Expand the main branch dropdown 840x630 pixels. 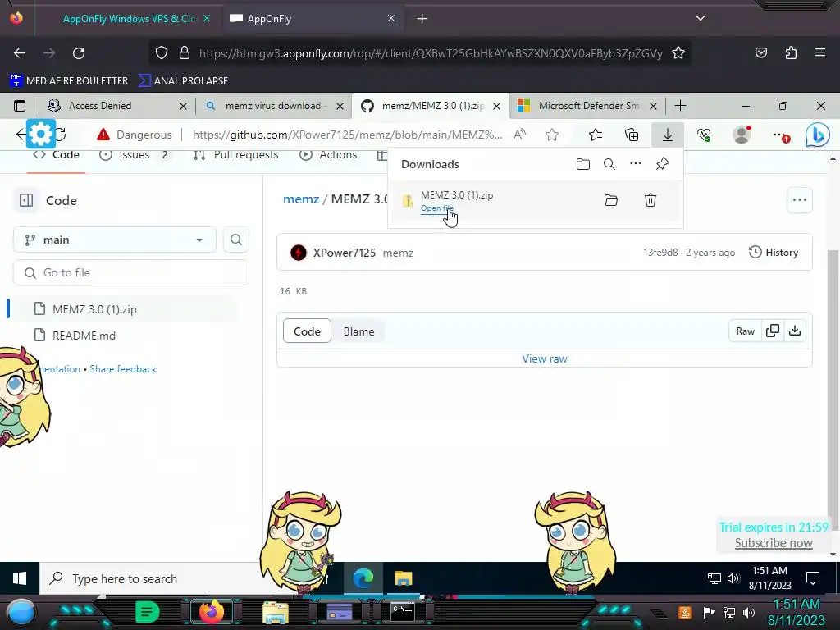point(115,240)
